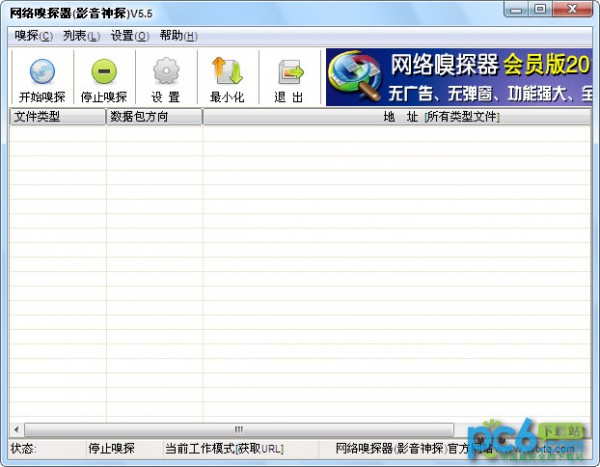600x467 pixels.
Task: Open the 嗅探(C) menu
Action: [x=33, y=36]
